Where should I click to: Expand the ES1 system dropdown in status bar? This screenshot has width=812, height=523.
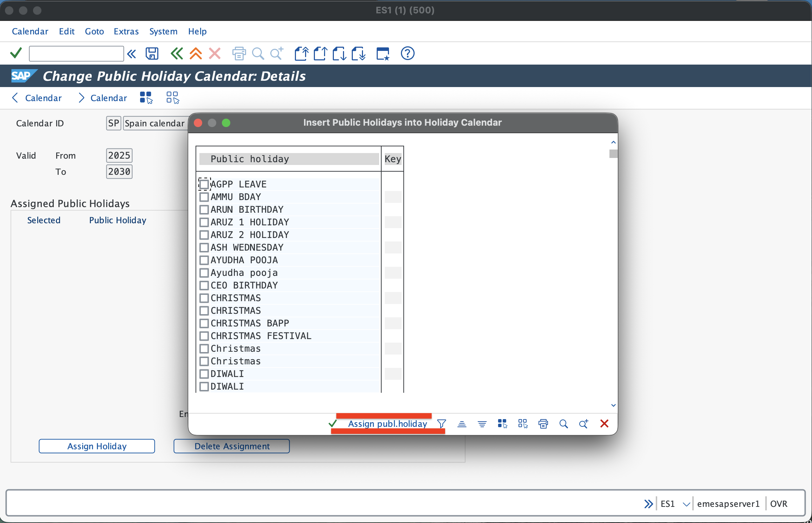click(686, 504)
